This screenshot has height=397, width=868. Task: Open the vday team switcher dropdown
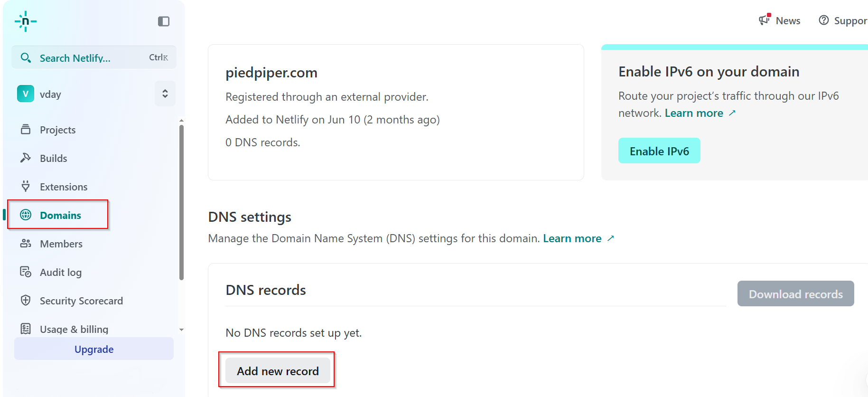point(165,94)
